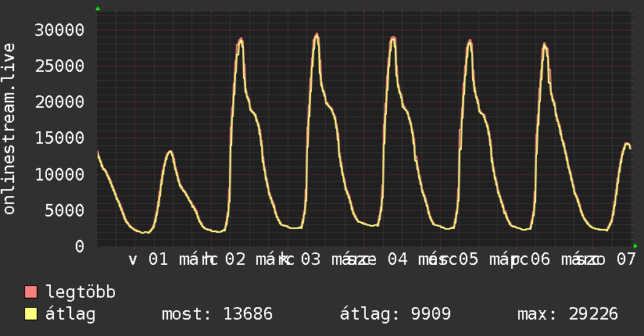Click the pink legtöbb legend swatch
The width and height of the screenshot is (644, 336).
click(x=30, y=292)
